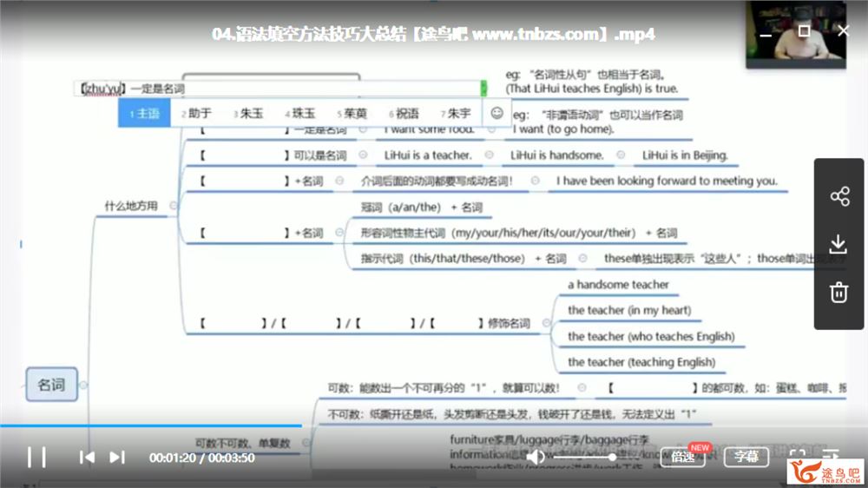Choose IME candidate 祝语
Screen dimensions: 868x488
404,114
